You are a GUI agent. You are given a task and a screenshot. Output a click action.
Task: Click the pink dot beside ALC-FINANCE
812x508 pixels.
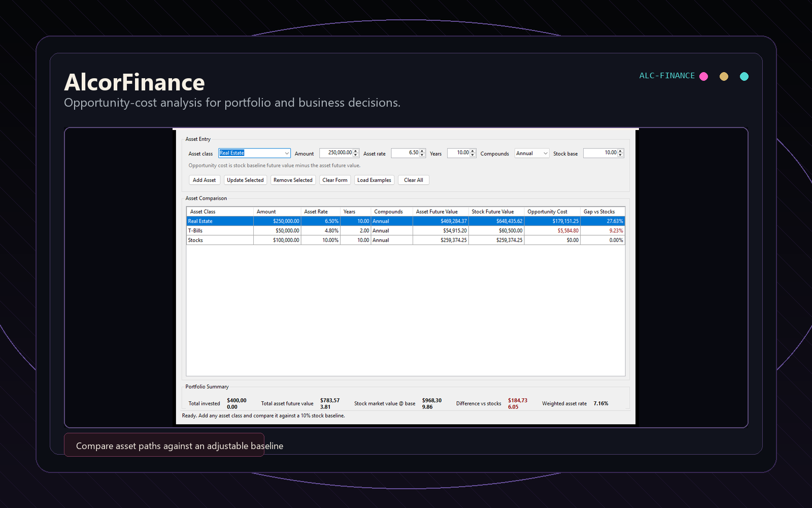(703, 76)
